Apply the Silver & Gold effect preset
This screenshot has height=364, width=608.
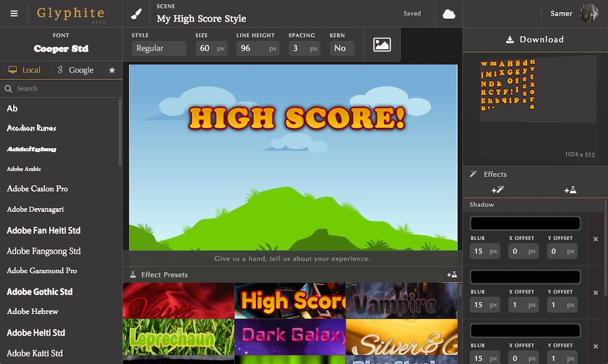pos(402,337)
